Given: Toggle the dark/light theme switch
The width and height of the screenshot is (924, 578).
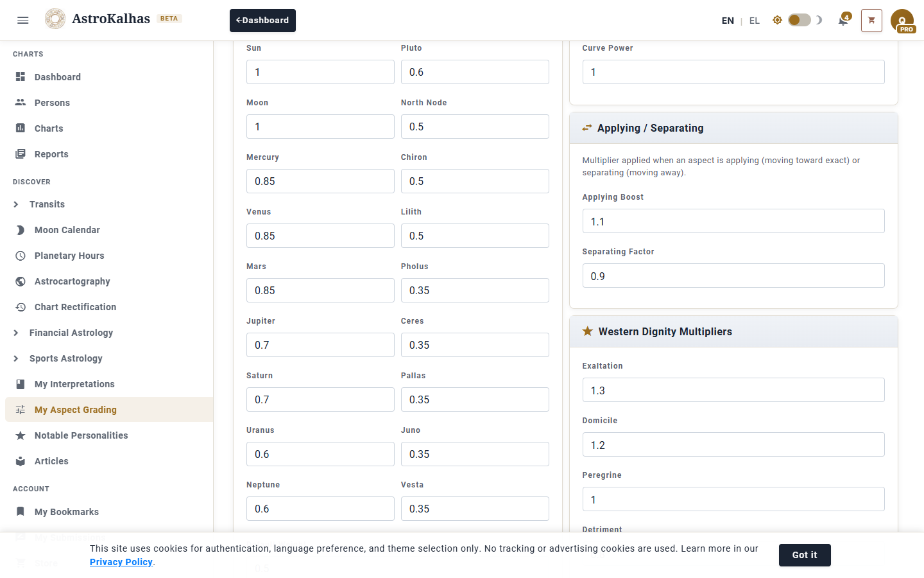Looking at the screenshot, I should click(799, 20).
